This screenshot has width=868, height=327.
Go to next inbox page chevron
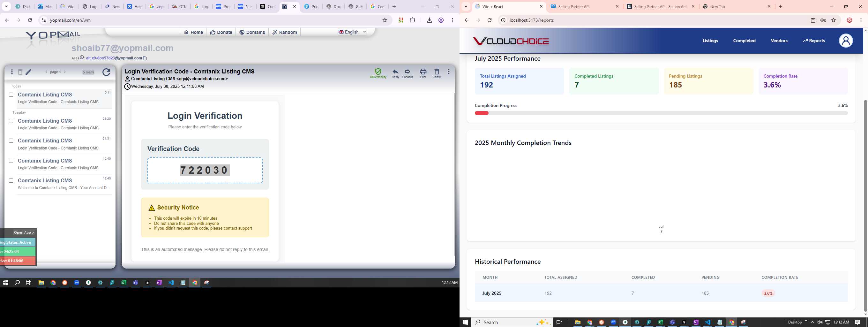click(x=65, y=72)
